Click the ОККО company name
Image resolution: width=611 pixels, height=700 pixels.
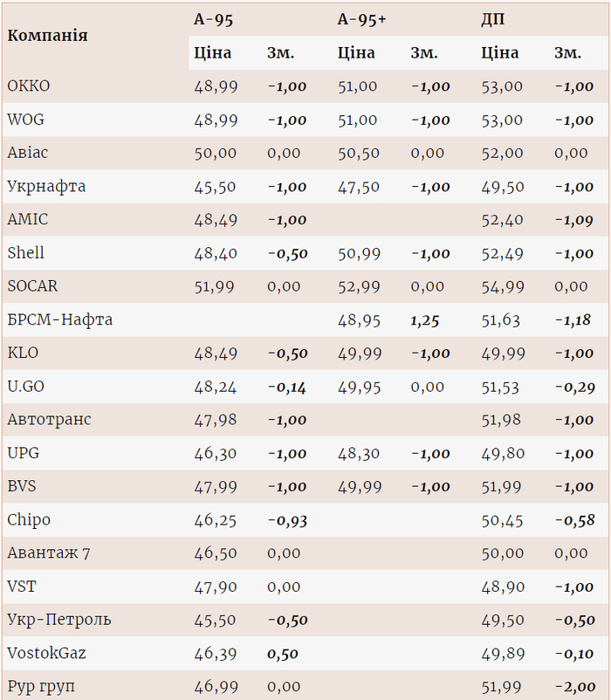(29, 86)
